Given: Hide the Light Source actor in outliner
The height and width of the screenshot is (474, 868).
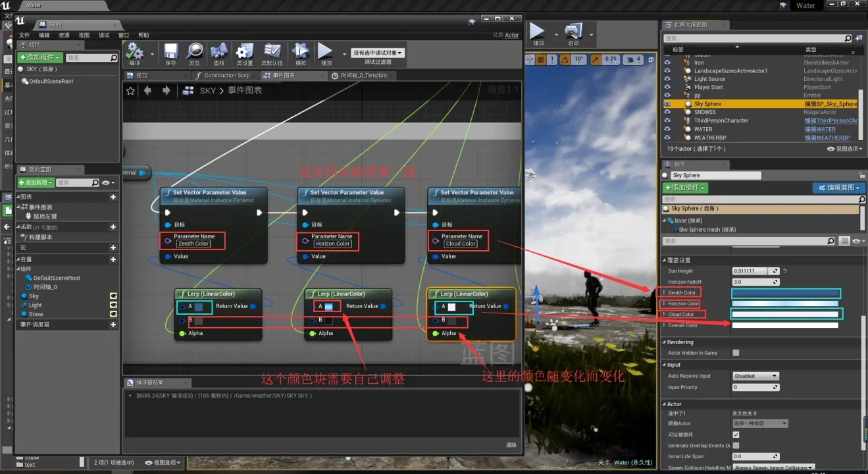Looking at the screenshot, I should 667,79.
